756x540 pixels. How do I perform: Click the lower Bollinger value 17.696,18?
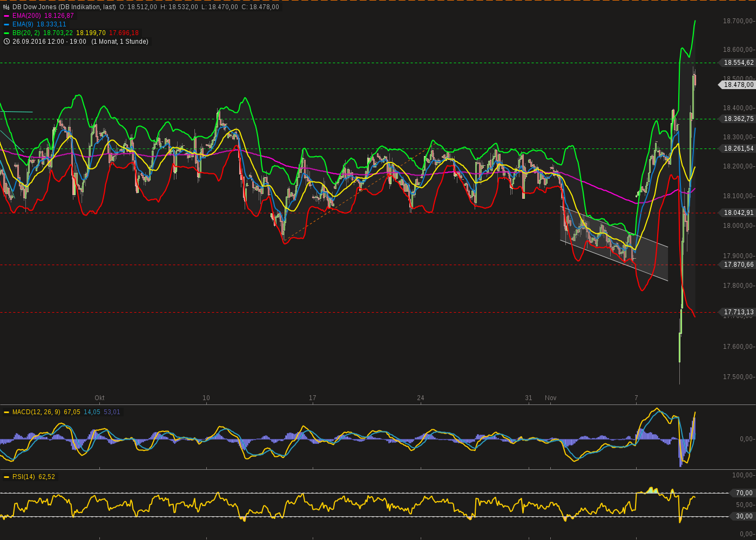point(124,33)
